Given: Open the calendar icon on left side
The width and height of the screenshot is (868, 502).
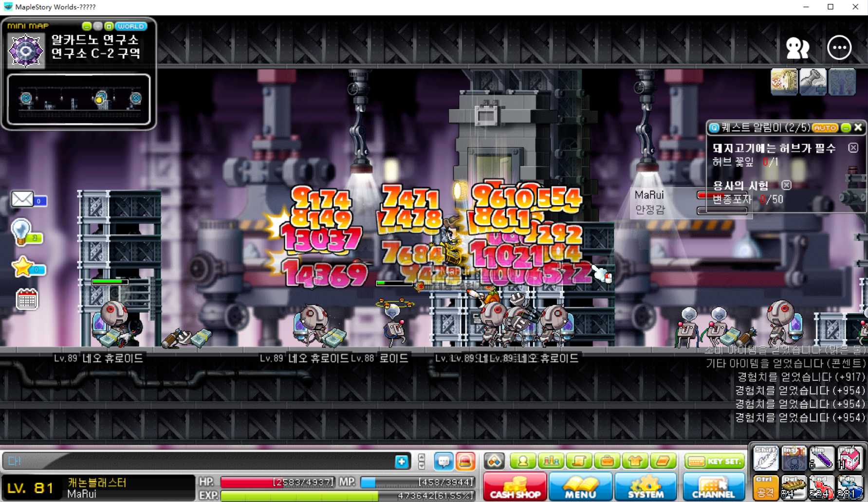Looking at the screenshot, I should coord(27,299).
